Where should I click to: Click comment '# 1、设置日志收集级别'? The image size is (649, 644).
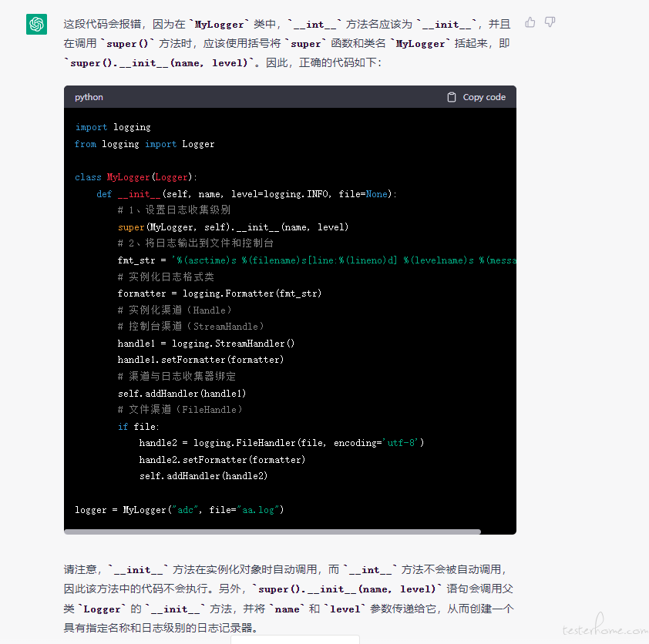click(x=174, y=210)
